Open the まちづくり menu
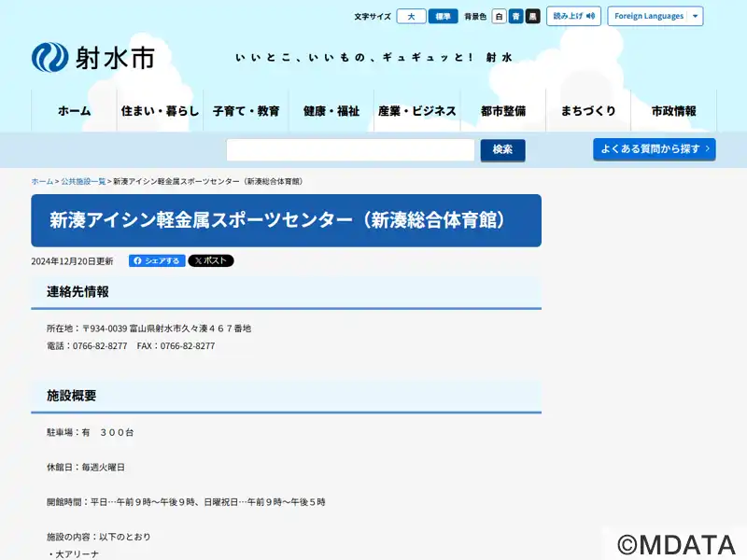This screenshot has width=747, height=560. [x=588, y=110]
